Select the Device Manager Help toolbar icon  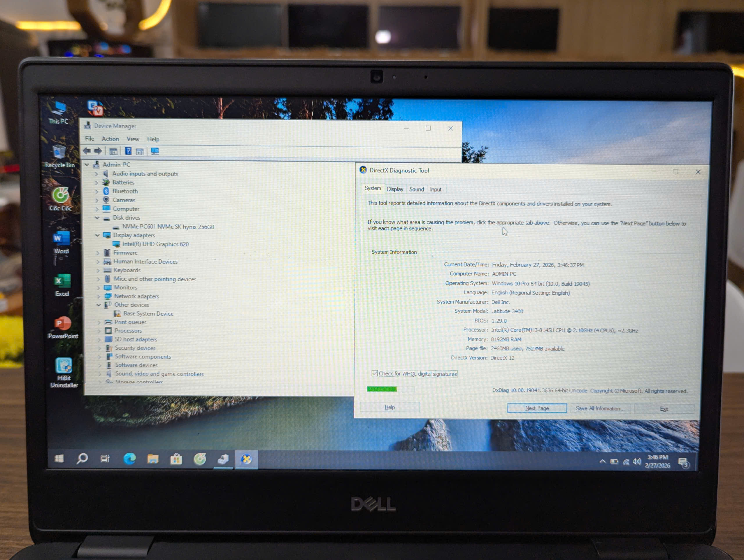coord(129,151)
